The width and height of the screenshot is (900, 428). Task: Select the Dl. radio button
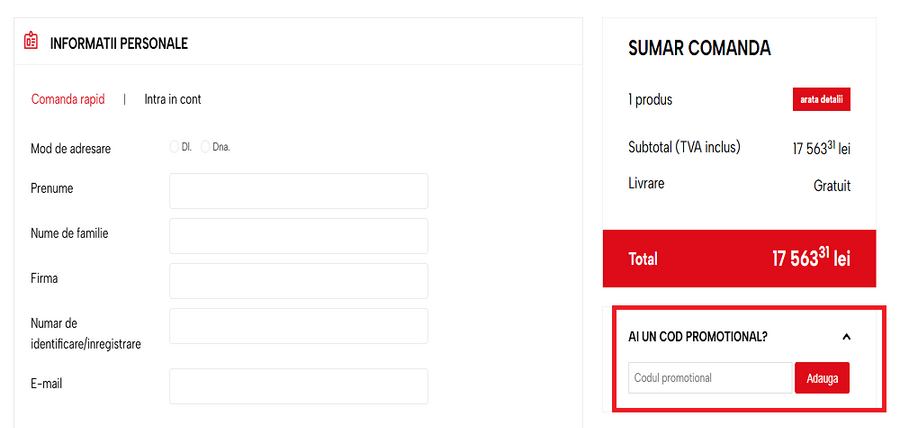tap(175, 147)
